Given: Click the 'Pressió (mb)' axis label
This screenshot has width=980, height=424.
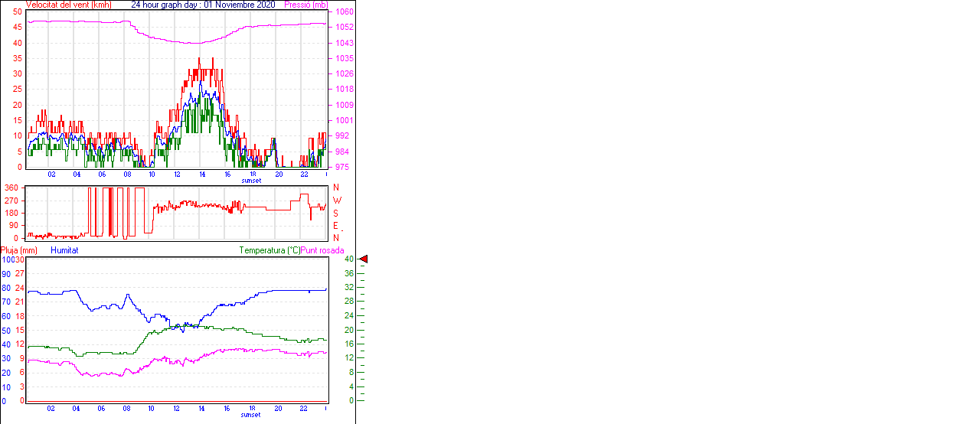Looking at the screenshot, I should pos(309,5).
